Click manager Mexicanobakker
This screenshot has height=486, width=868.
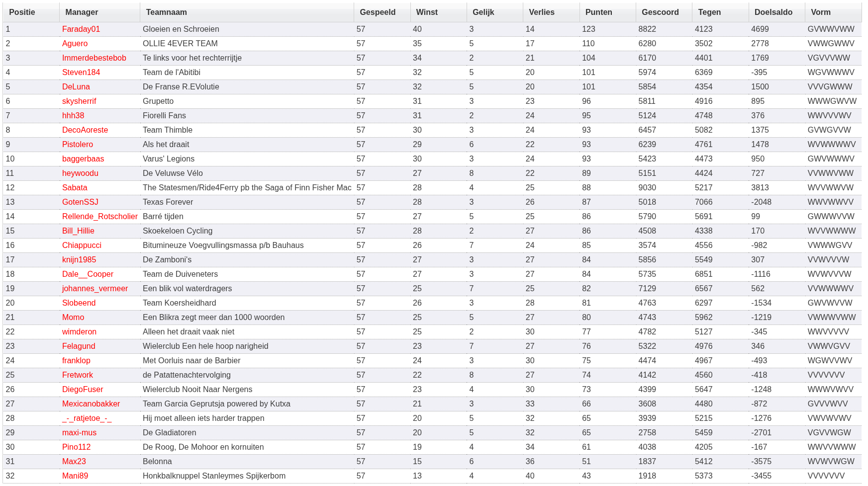(x=91, y=404)
